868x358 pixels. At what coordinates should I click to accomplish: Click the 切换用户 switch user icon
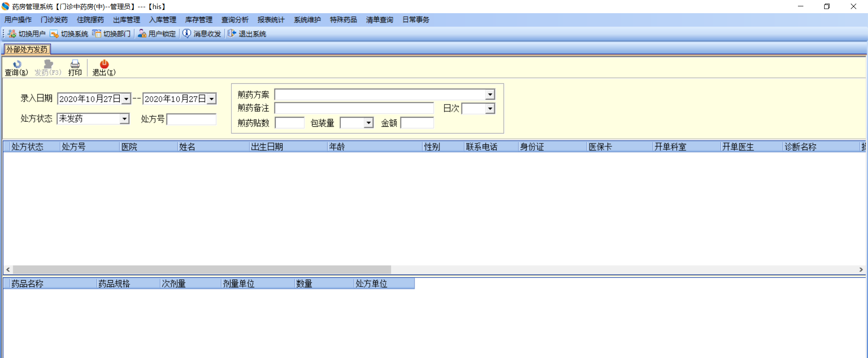coord(12,34)
